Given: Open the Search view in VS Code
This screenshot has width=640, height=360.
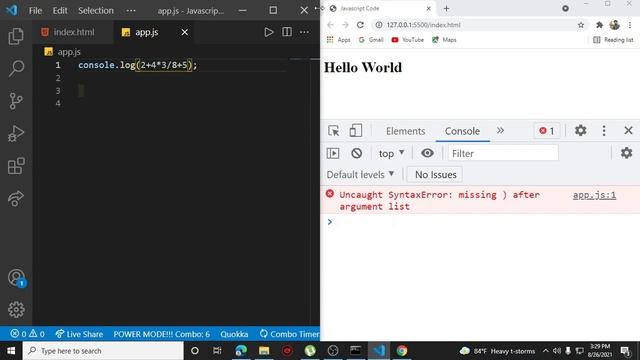Looking at the screenshot, I should pos(16,68).
